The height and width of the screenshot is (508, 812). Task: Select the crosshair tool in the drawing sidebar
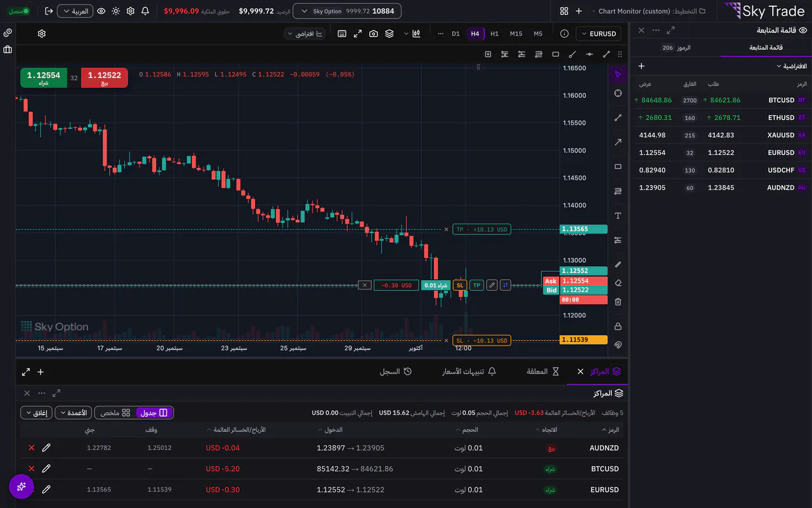tap(618, 93)
